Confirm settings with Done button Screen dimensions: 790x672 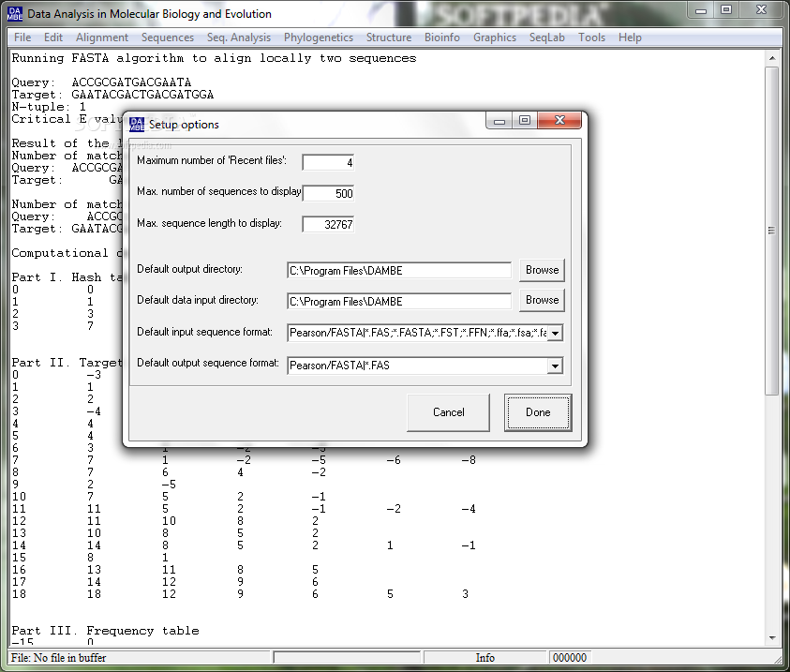click(538, 412)
